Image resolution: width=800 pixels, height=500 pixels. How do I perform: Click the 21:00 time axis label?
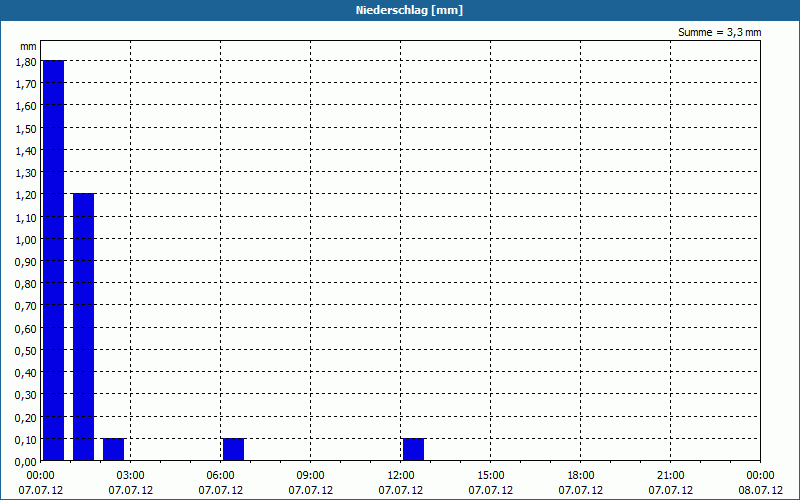point(670,476)
